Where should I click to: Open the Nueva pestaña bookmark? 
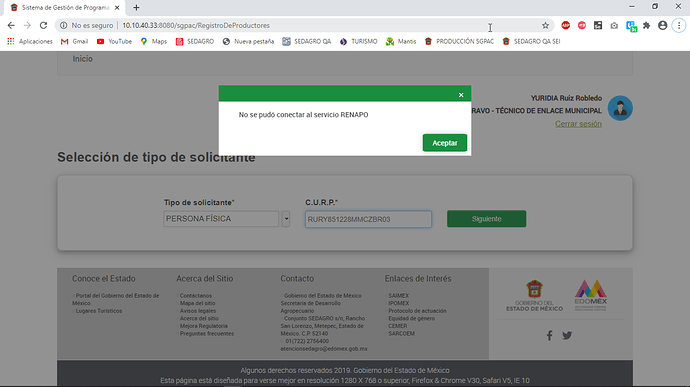[x=248, y=41]
